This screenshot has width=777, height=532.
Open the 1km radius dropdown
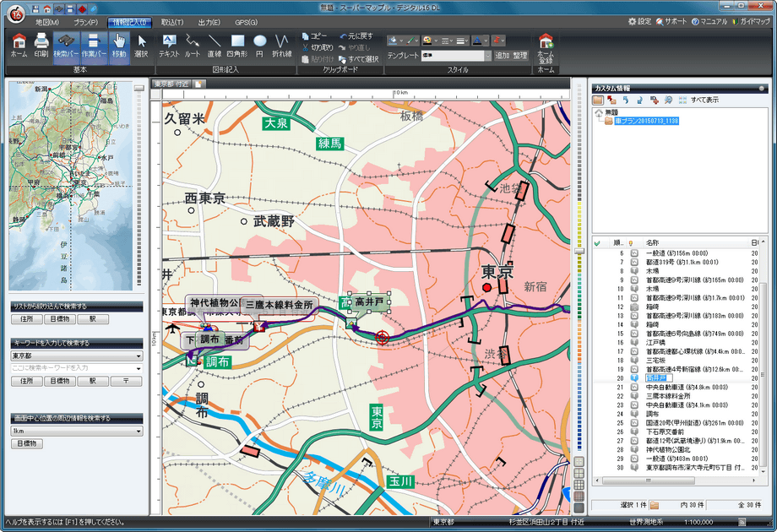(x=77, y=431)
